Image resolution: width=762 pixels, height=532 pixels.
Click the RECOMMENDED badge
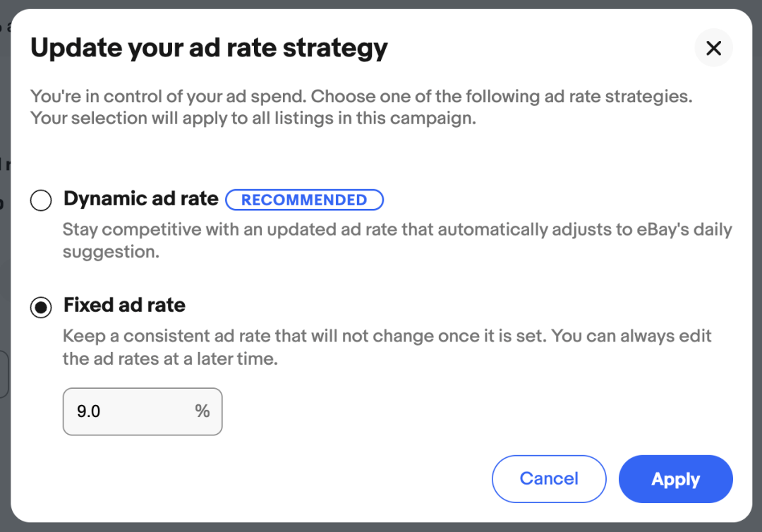(304, 200)
